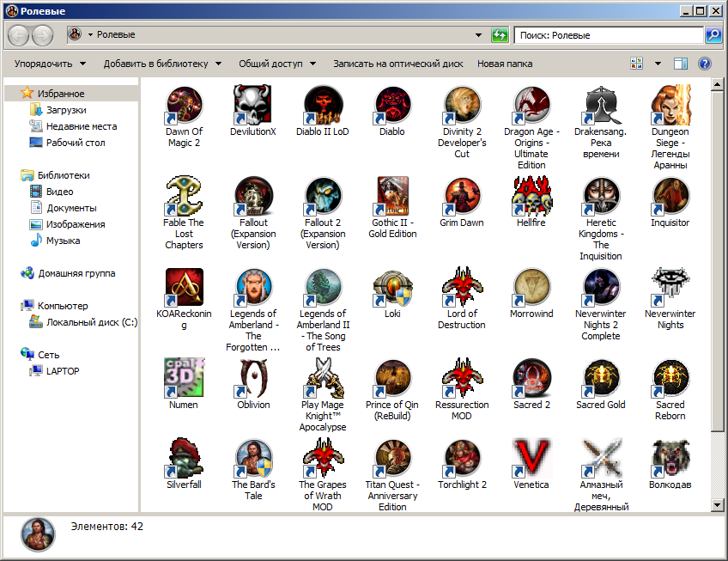This screenshot has width=728, height=561.
Task: Select Dragon Age Origins Ultimate Edition icon
Action: [531, 105]
